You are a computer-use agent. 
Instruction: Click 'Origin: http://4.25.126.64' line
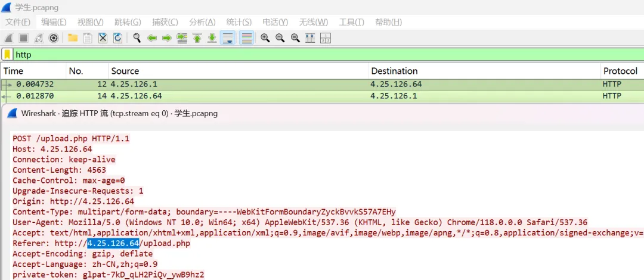[x=73, y=201]
